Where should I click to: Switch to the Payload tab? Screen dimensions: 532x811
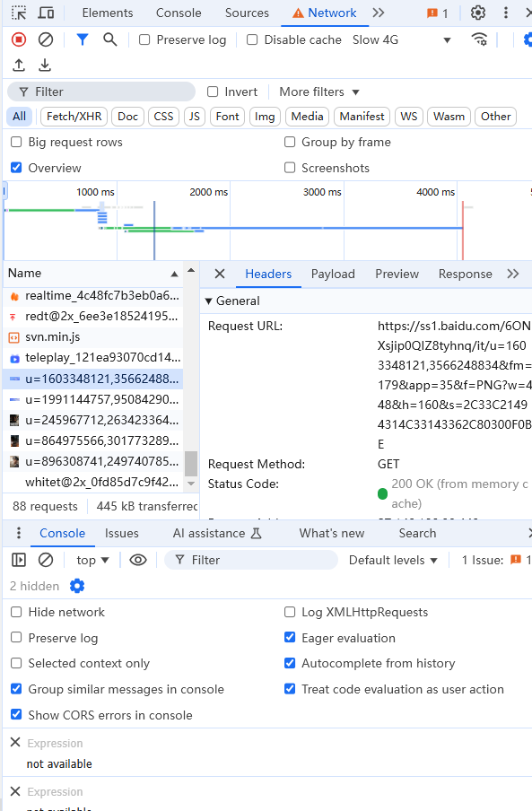click(x=333, y=275)
